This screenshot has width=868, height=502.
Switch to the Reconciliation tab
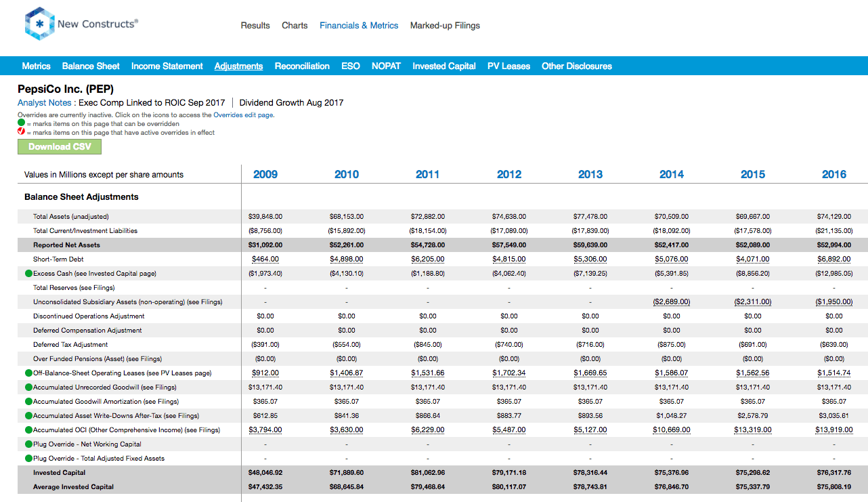(302, 66)
